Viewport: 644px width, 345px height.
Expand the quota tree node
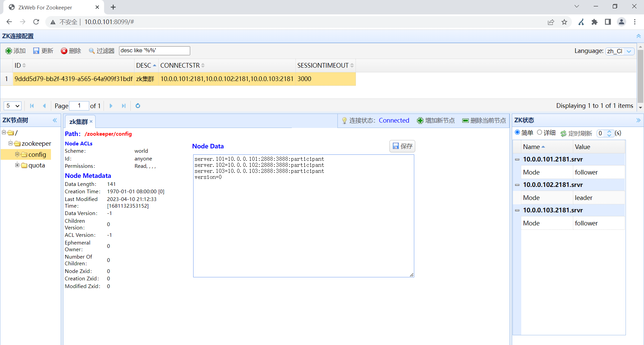pyautogui.click(x=17, y=165)
